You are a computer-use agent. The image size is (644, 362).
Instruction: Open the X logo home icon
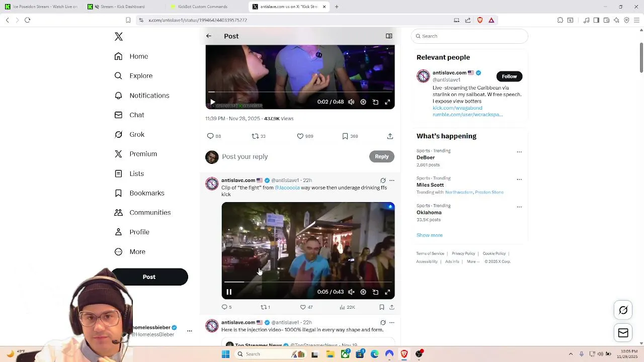pos(119,37)
